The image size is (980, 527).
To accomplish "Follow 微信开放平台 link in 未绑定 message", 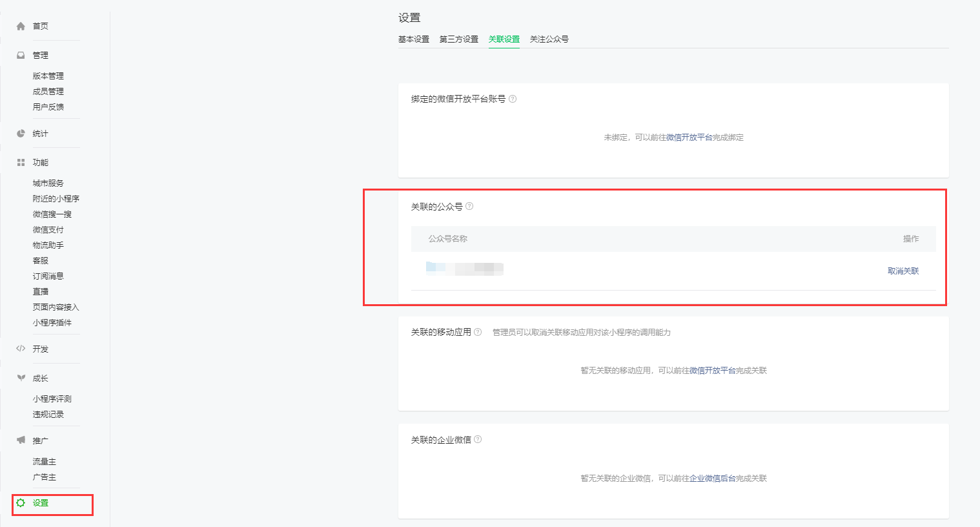I will tap(689, 137).
